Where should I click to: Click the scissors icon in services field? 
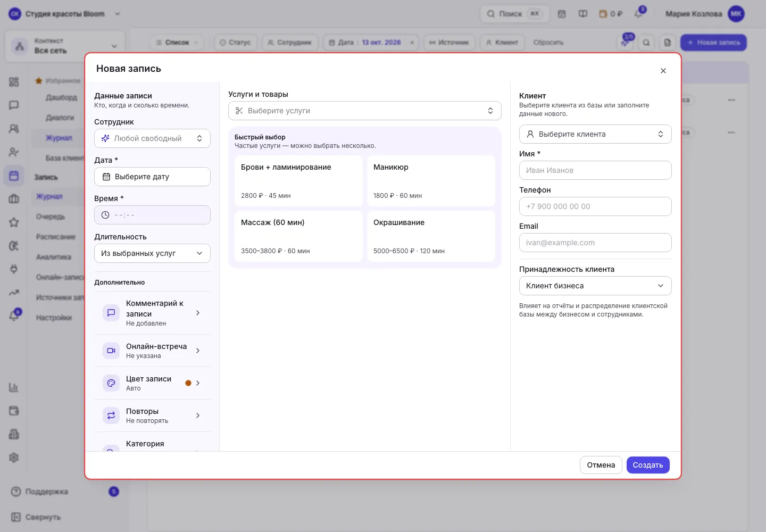click(239, 111)
